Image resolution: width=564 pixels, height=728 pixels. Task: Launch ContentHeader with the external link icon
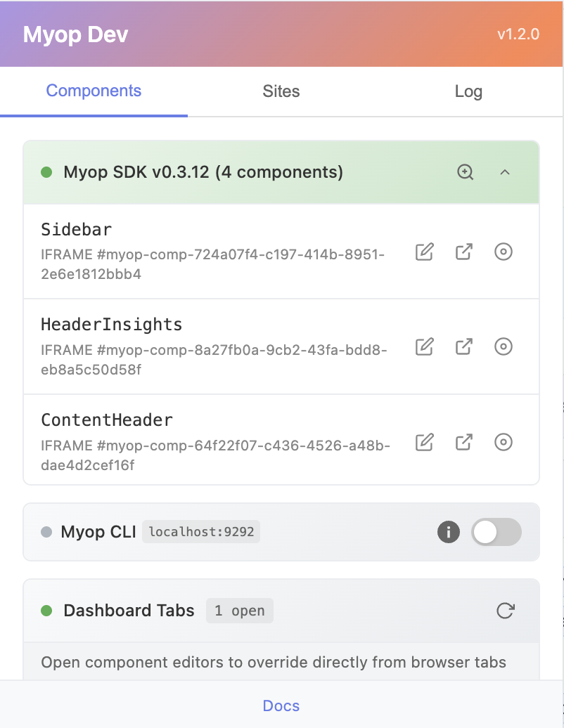point(463,442)
